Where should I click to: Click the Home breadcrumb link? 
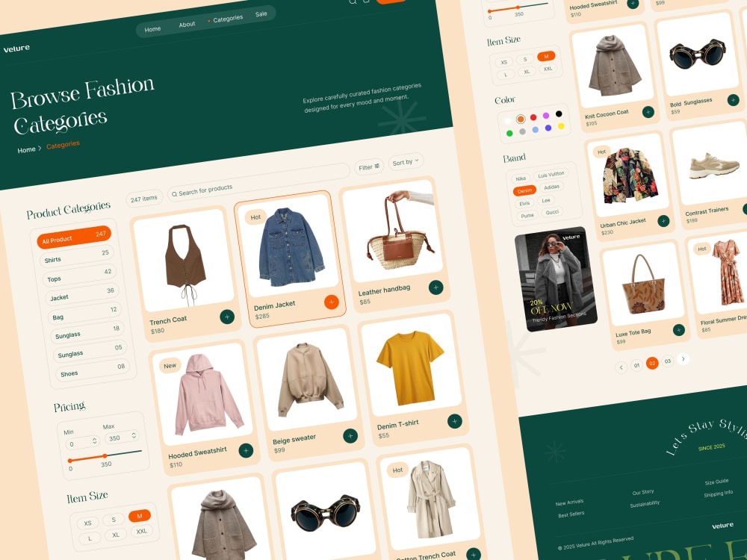tap(26, 150)
